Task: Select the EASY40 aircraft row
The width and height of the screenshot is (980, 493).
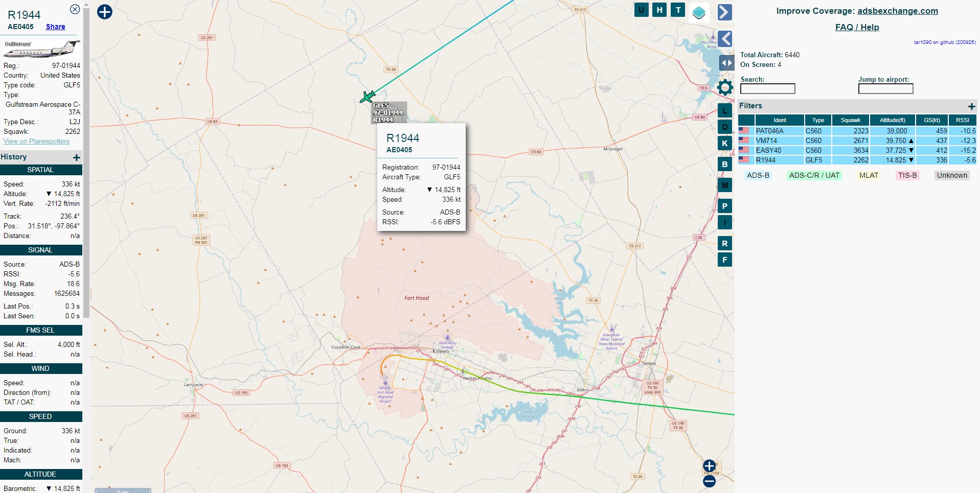Action: click(x=857, y=150)
